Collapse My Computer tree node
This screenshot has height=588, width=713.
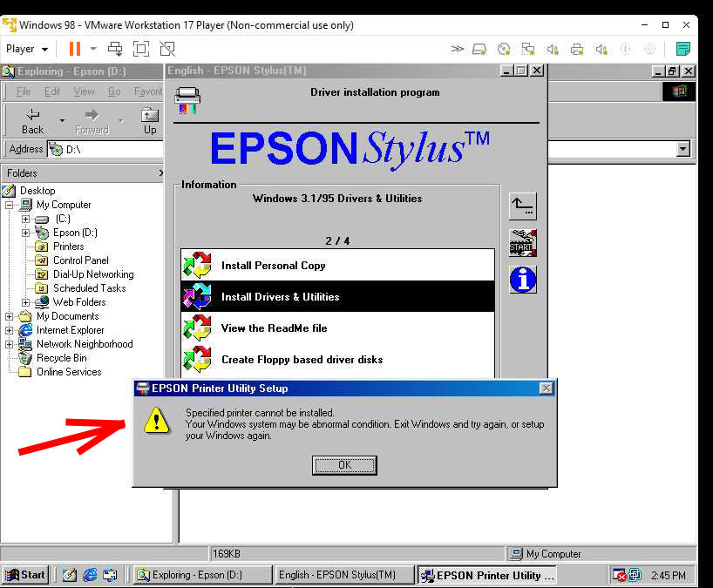(9, 205)
